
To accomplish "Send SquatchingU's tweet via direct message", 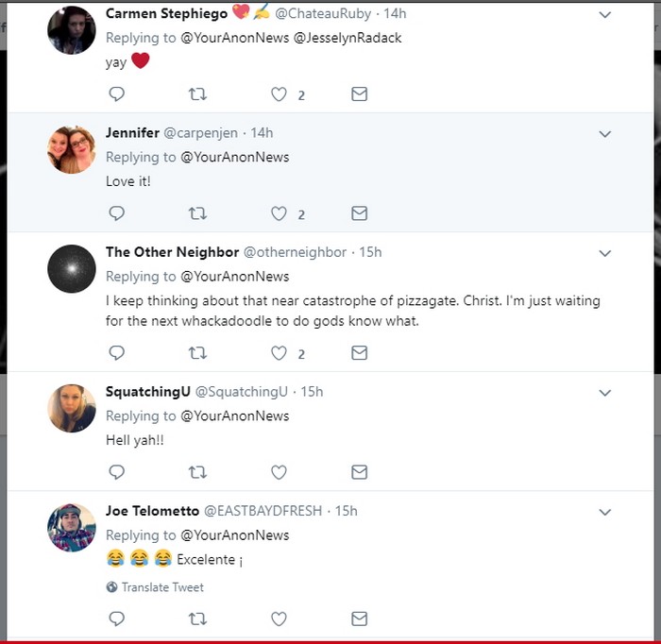I will point(359,472).
